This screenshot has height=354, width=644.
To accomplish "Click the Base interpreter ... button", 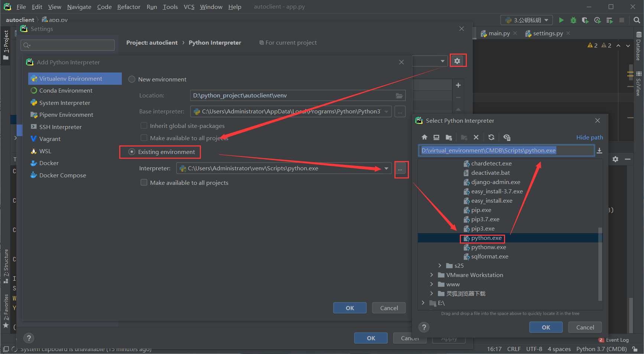I will [400, 112].
